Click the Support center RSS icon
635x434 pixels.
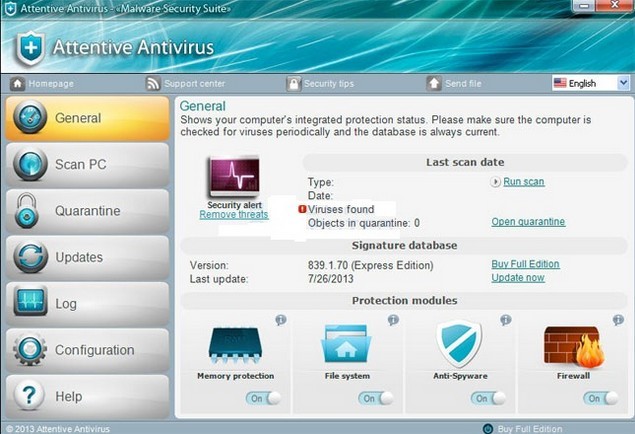pos(153,84)
